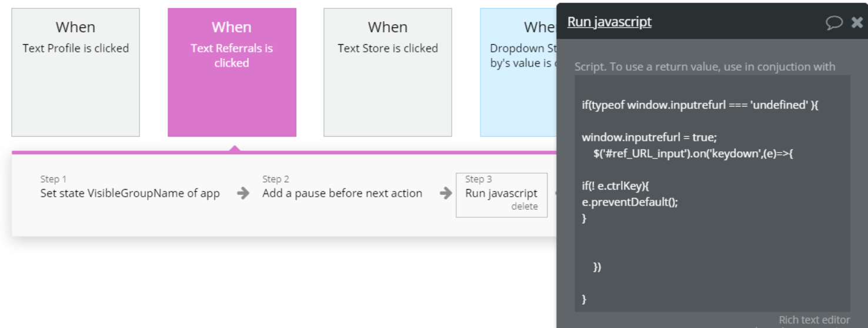Select the 'Text Profile is clicked' event
The width and height of the screenshot is (868, 328).
click(75, 72)
